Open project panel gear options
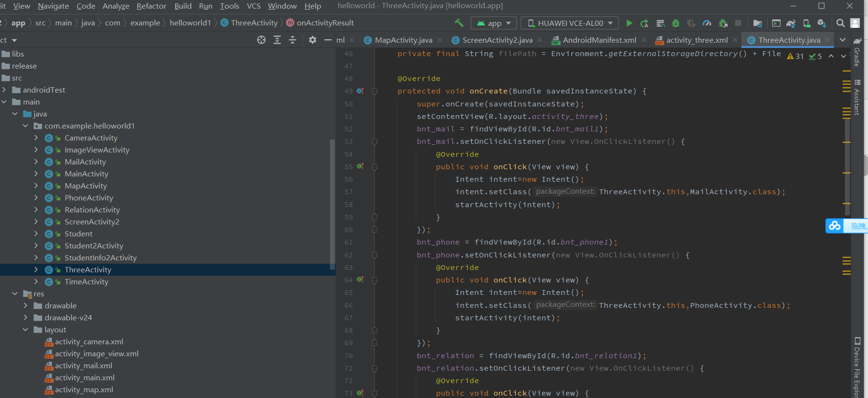The image size is (868, 398). click(x=313, y=40)
